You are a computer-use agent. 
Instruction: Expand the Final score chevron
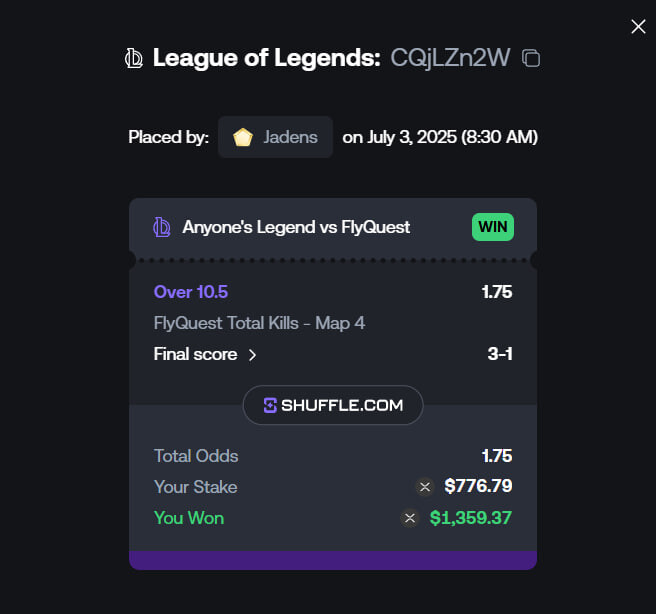[252, 355]
